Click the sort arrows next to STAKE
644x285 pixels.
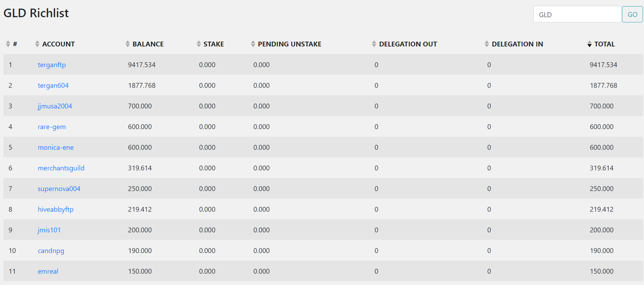pos(199,44)
